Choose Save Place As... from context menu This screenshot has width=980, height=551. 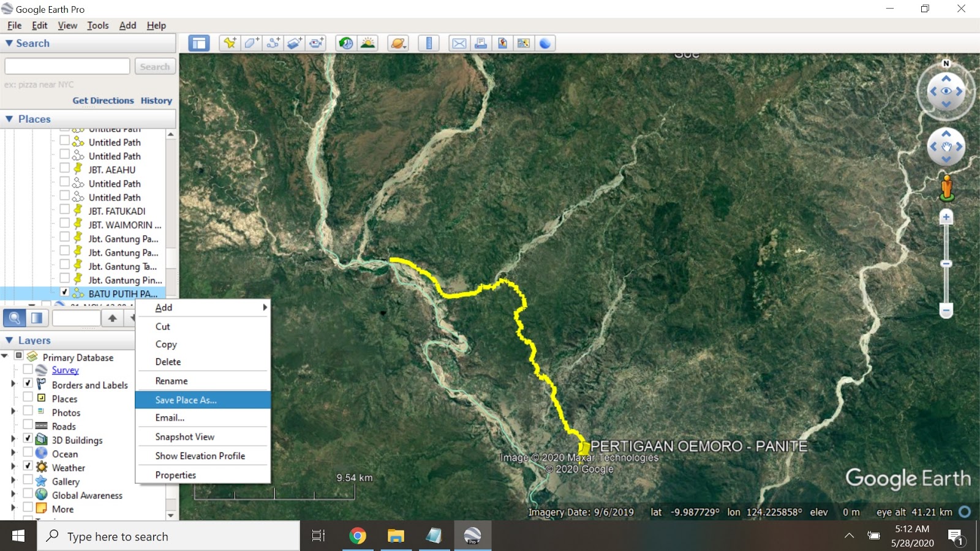[203, 400]
